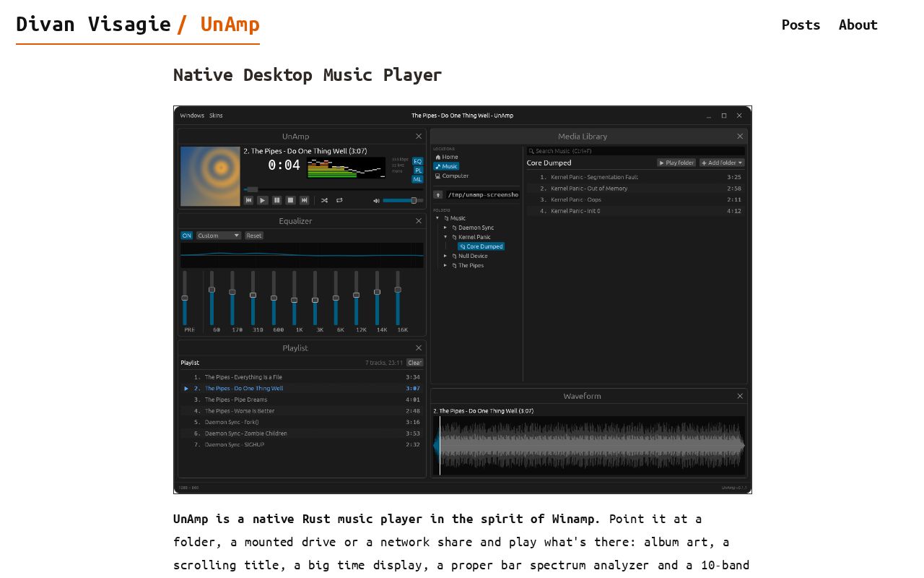The height and width of the screenshot is (578, 924).
Task: Expand the Null Device folder
Action: tap(445, 256)
